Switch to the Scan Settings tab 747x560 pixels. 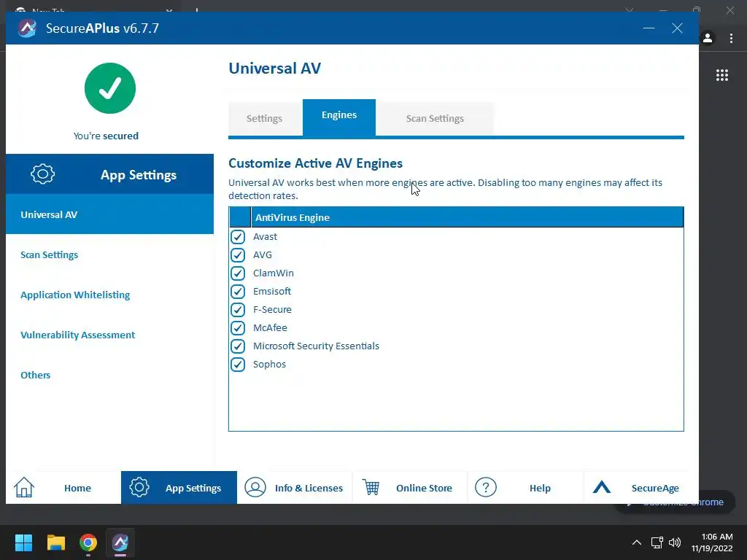(435, 118)
